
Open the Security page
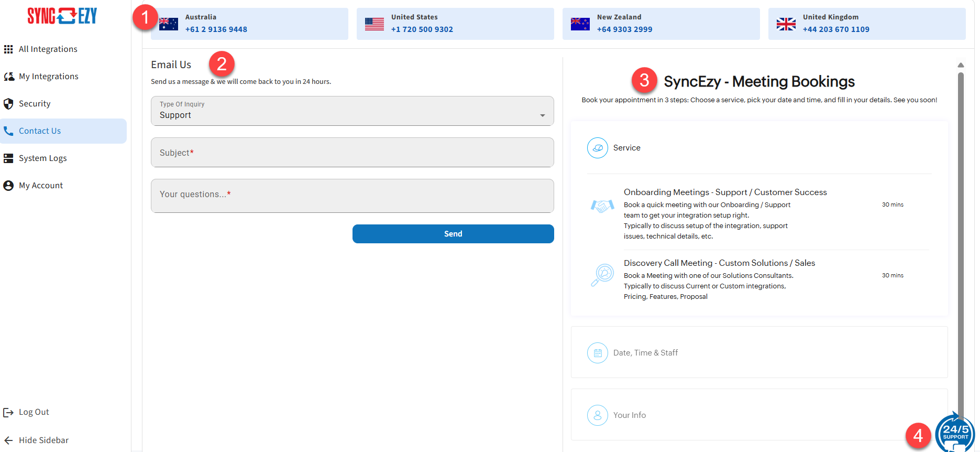click(x=63, y=104)
